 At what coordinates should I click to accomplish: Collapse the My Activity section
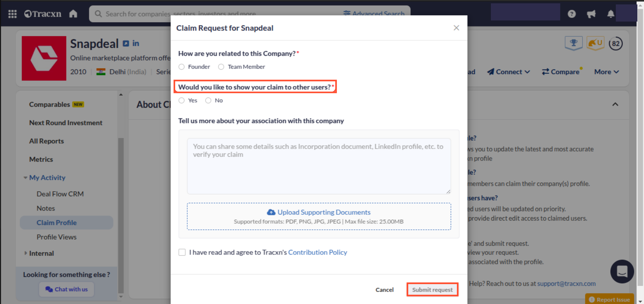tap(25, 178)
